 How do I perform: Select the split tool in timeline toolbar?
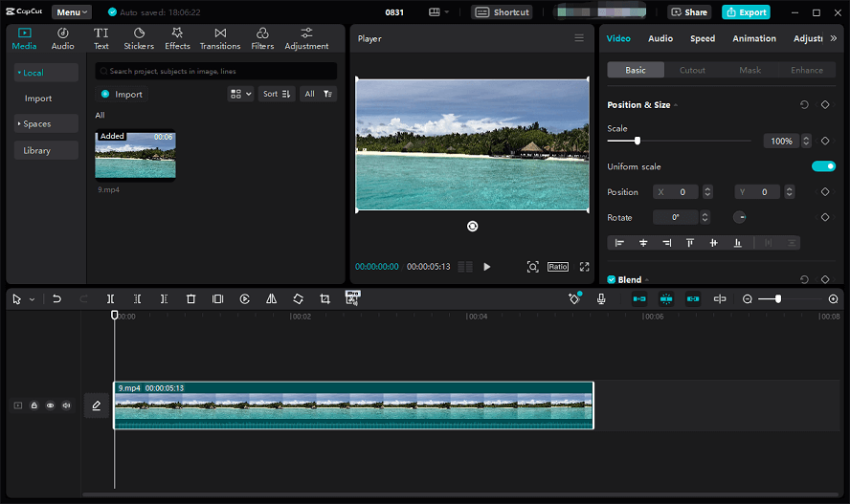click(x=111, y=298)
